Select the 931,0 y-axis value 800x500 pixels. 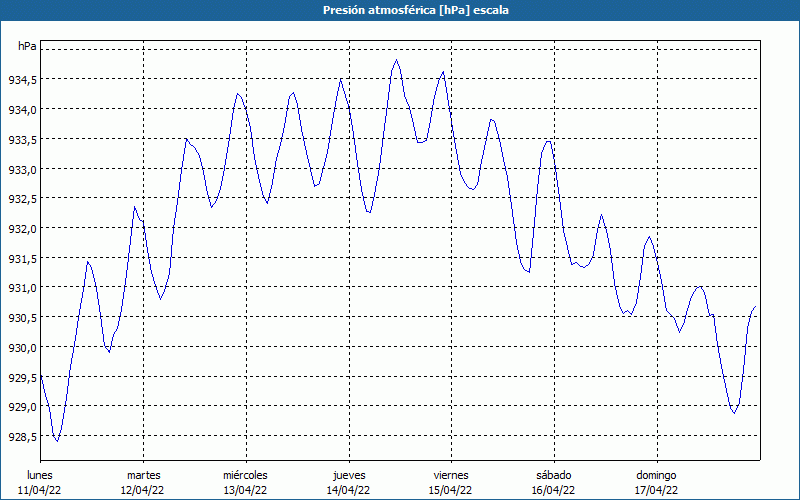point(22,288)
